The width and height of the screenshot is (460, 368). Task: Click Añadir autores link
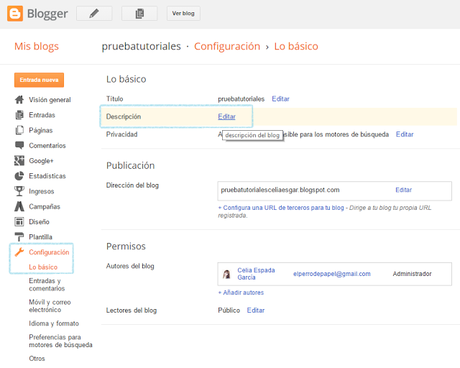point(241,293)
